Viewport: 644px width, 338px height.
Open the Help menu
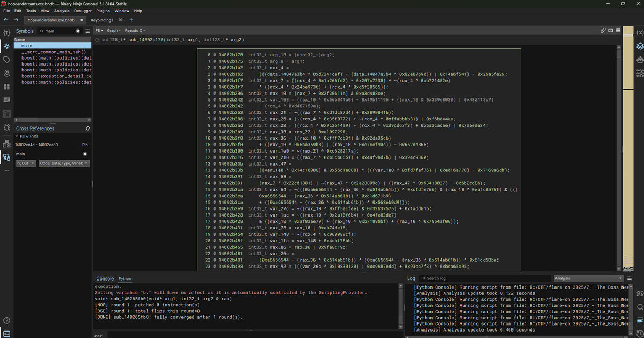point(138,11)
